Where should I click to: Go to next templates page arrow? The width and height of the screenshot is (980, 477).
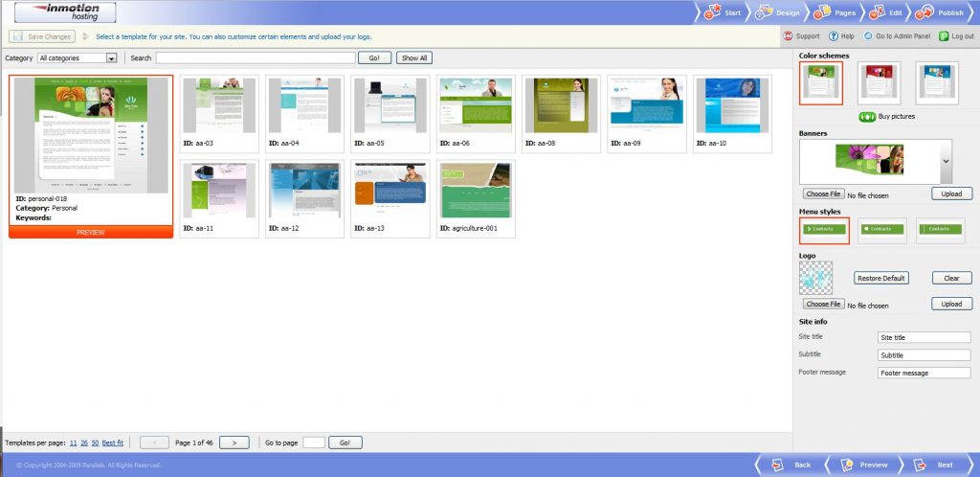click(x=234, y=443)
